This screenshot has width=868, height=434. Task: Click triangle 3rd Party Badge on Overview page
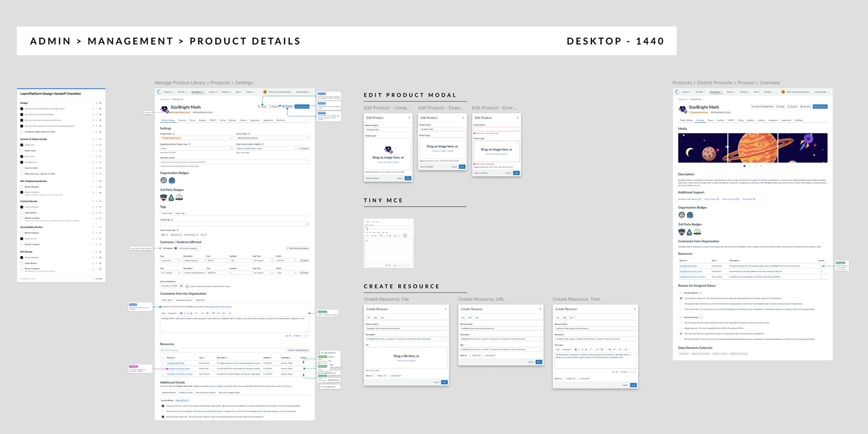(x=689, y=232)
